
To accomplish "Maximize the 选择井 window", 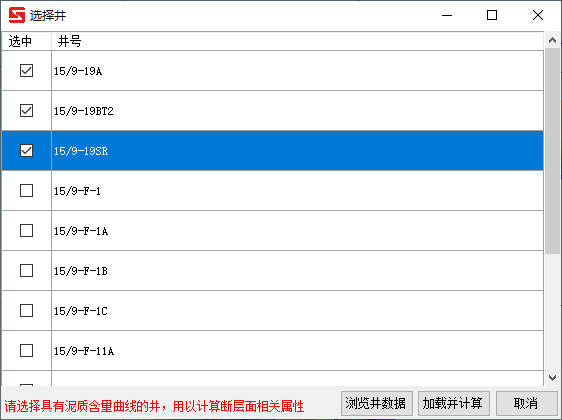I will tap(492, 15).
